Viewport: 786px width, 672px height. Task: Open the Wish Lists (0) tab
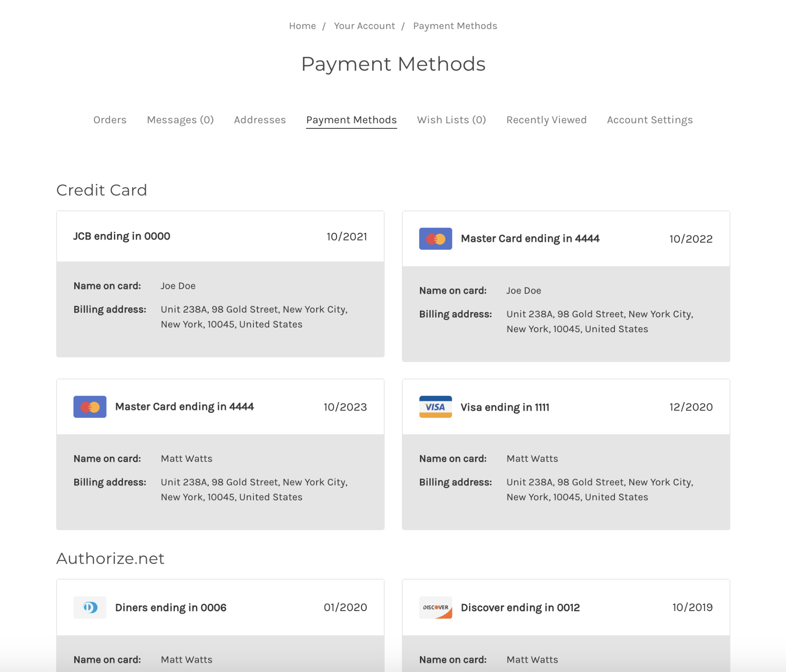(451, 120)
